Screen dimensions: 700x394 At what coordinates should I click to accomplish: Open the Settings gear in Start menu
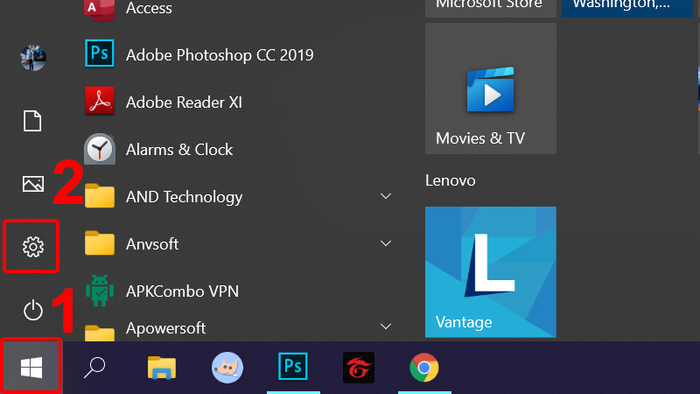point(33,246)
